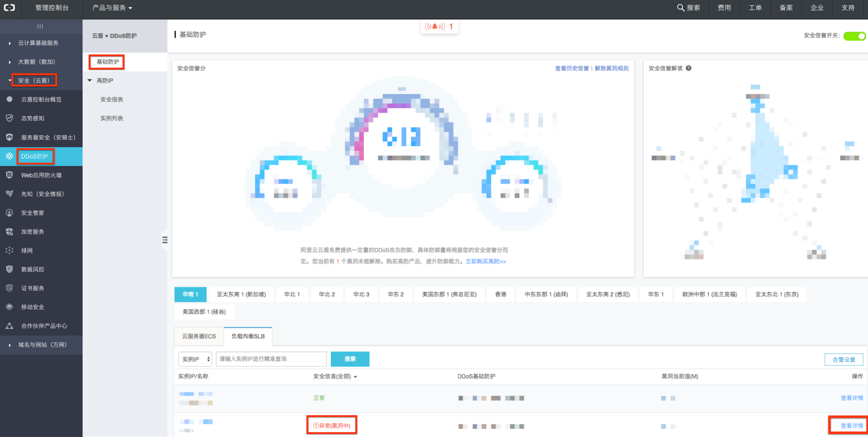The image size is (868, 437).
Task: Switch to the 华北 2 region tab
Action: [x=328, y=294]
